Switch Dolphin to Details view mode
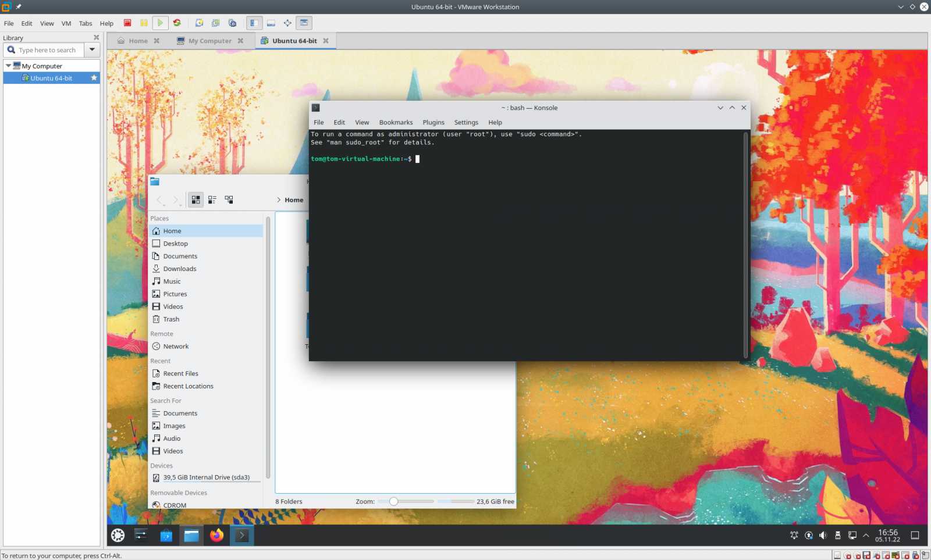The width and height of the screenshot is (931, 560). [x=229, y=200]
